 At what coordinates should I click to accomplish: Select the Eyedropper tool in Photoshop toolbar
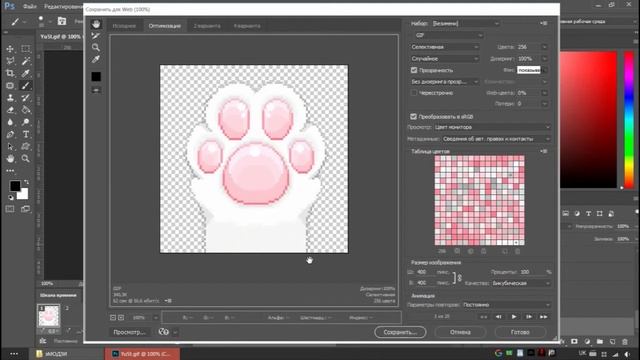[x=25, y=73]
